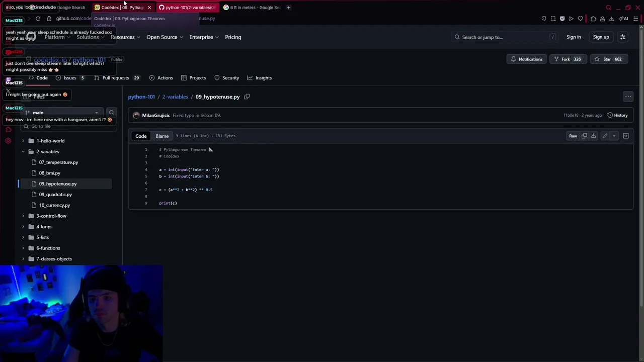
Task: Open browser downloads icon
Action: [x=611, y=19]
